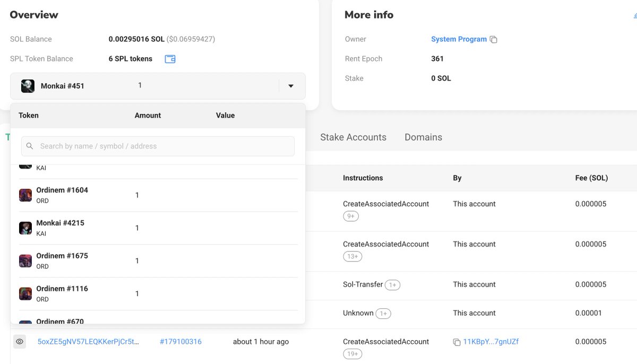Screen dimensions: 637x364
Task: Click the Instructions column header
Action: coord(363,178)
